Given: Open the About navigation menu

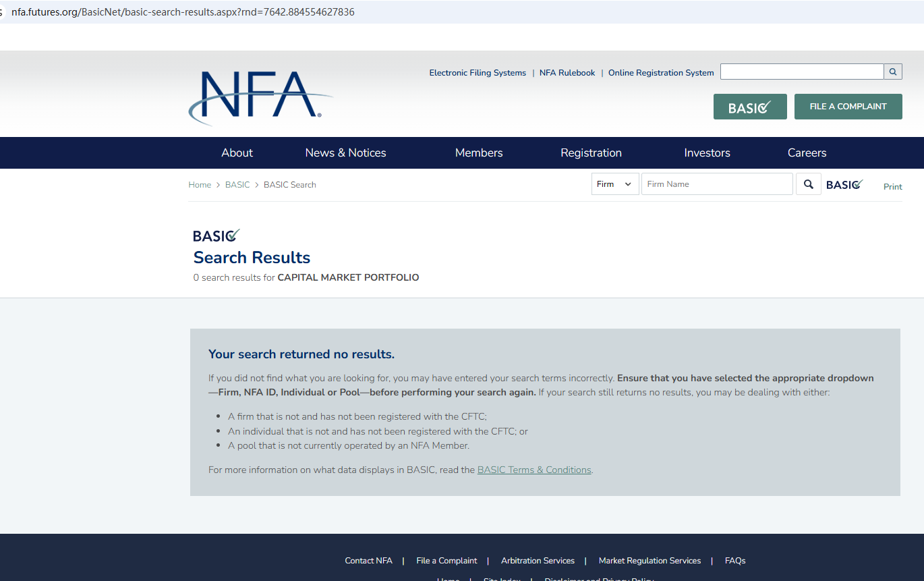Looking at the screenshot, I should 237,153.
